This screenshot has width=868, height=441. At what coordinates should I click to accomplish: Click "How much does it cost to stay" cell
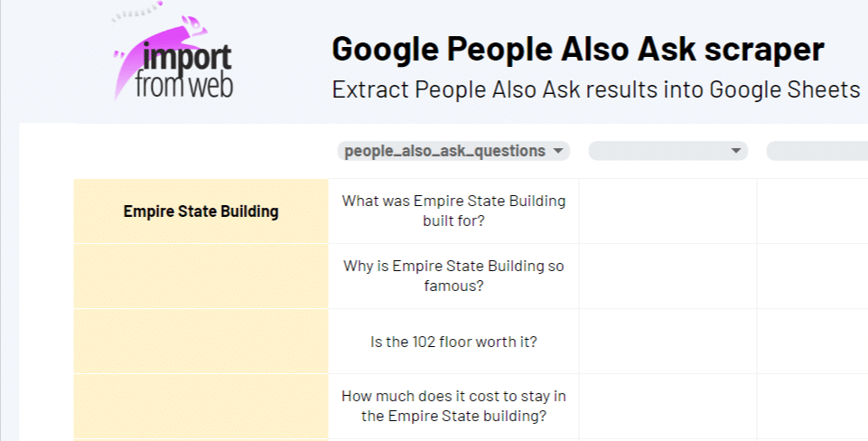click(453, 407)
